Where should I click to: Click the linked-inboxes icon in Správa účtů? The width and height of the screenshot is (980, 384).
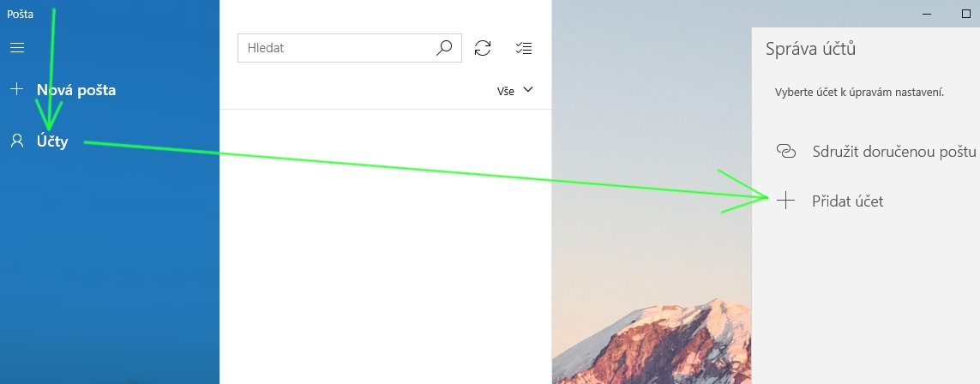tap(785, 151)
